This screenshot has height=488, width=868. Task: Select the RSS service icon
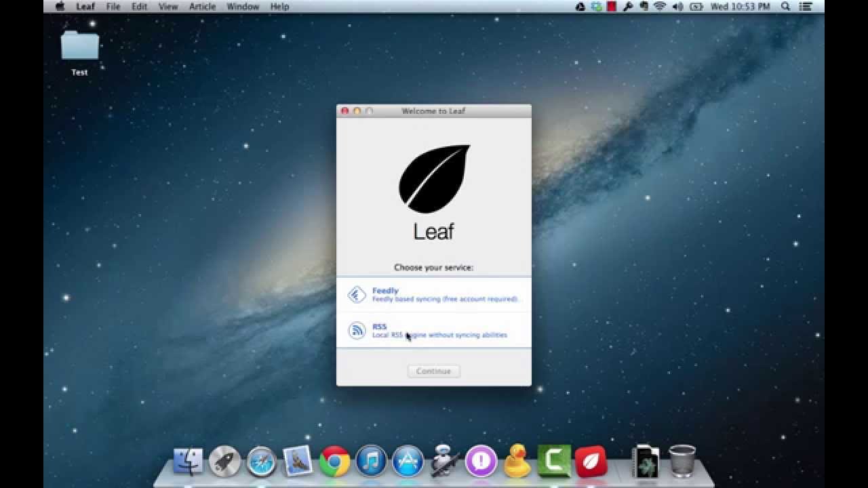[357, 330]
